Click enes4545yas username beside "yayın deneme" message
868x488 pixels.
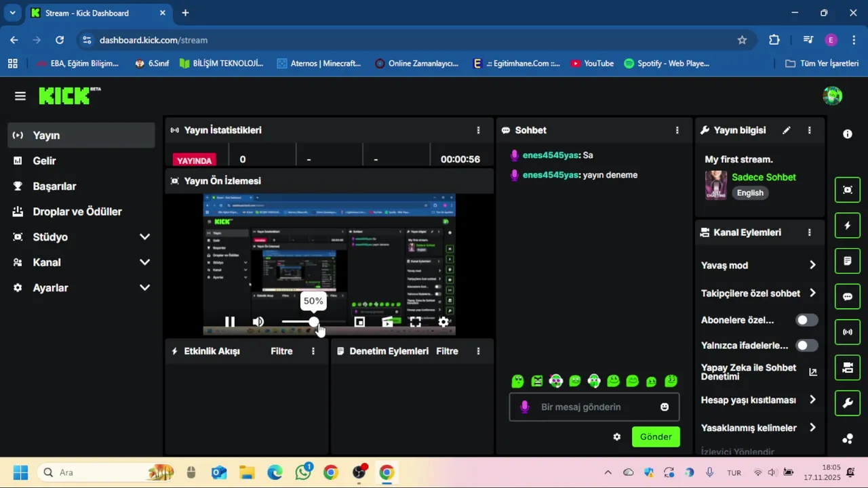tap(551, 175)
